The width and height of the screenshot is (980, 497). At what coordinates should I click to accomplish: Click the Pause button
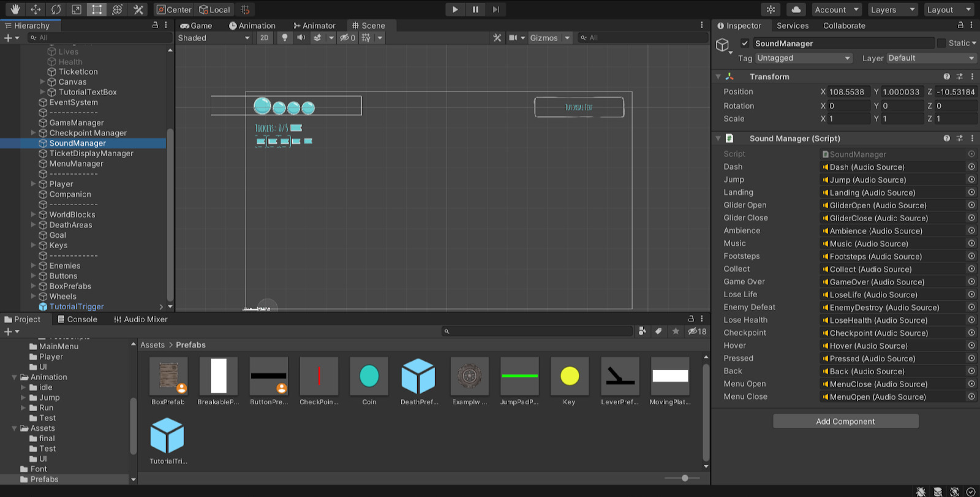click(x=475, y=9)
